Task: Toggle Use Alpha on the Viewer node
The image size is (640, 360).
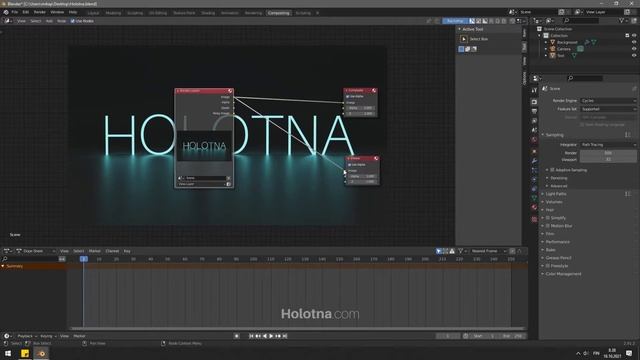Action: click(350, 164)
